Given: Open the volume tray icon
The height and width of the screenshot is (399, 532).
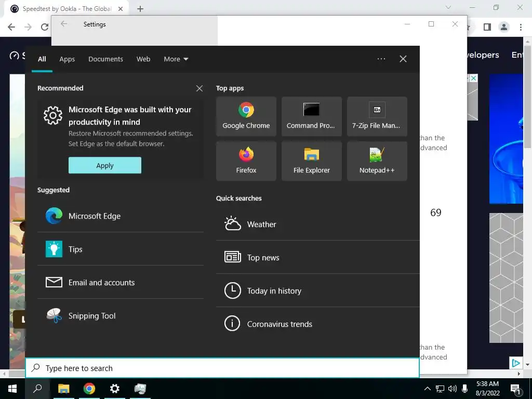Looking at the screenshot, I should [x=453, y=389].
